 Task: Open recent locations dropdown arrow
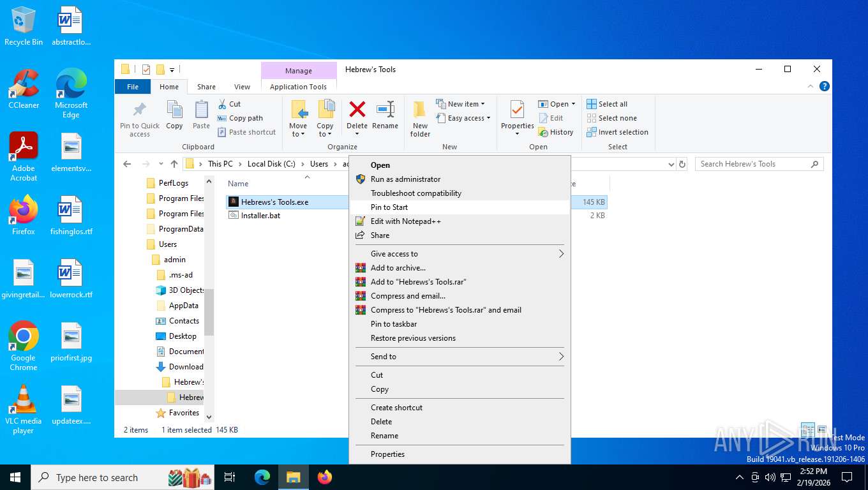coord(161,164)
